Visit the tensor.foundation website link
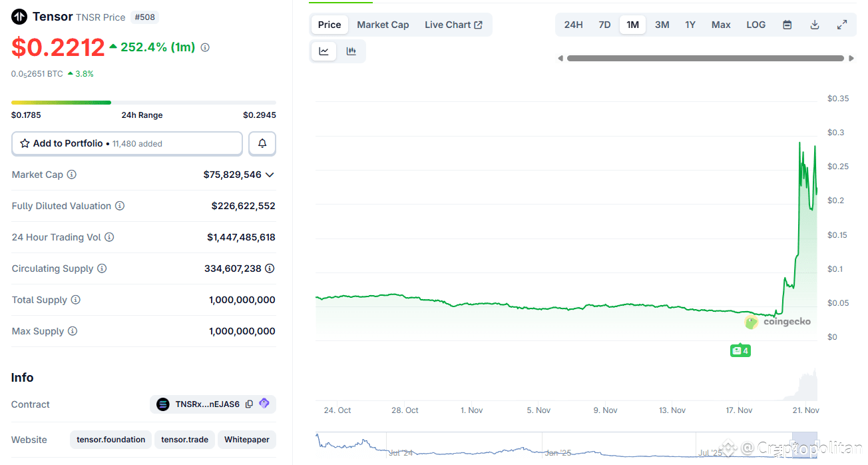The image size is (868, 465). pos(110,440)
